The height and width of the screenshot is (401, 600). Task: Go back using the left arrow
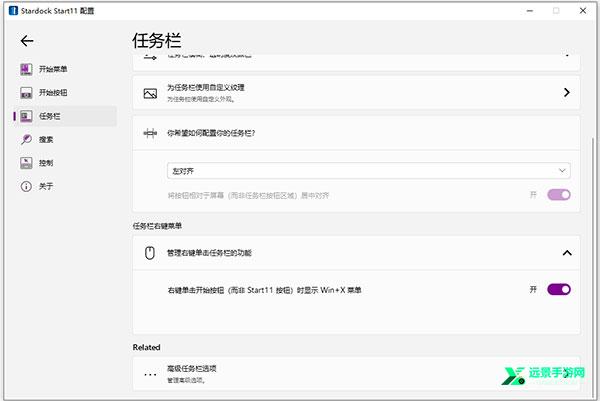coord(27,41)
